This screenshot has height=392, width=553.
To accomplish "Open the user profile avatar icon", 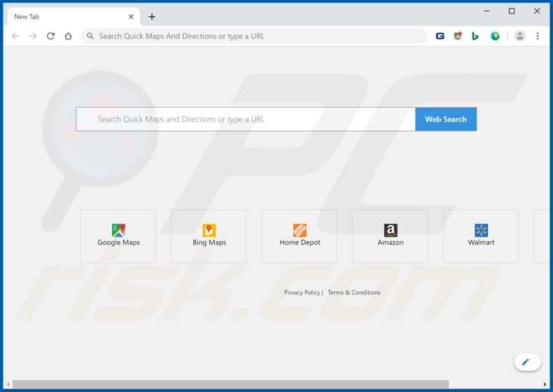I will [x=520, y=36].
